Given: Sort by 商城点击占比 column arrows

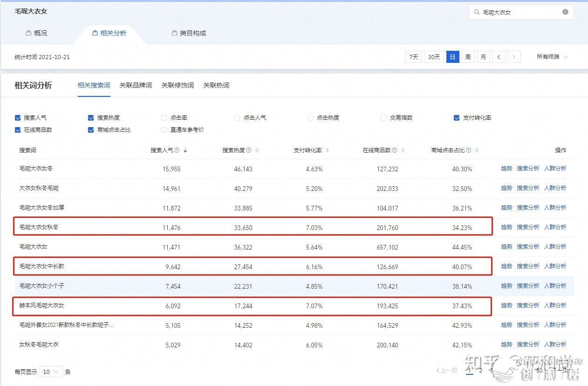Looking at the screenshot, I should pos(477,150).
